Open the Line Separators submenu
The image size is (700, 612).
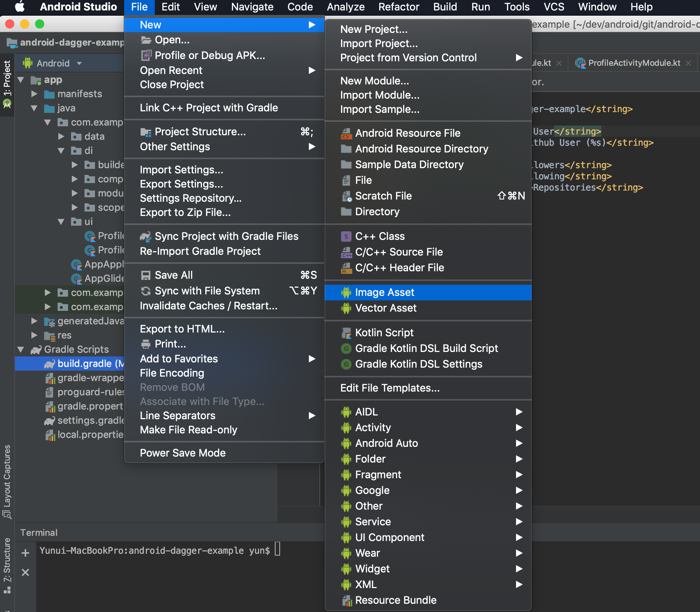pos(224,416)
